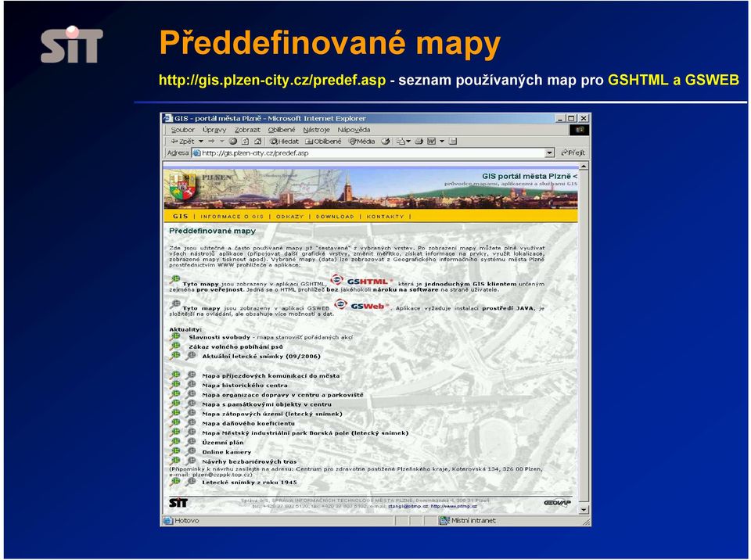
Task: Click the Hledat search toolbar button
Action: (x=284, y=142)
